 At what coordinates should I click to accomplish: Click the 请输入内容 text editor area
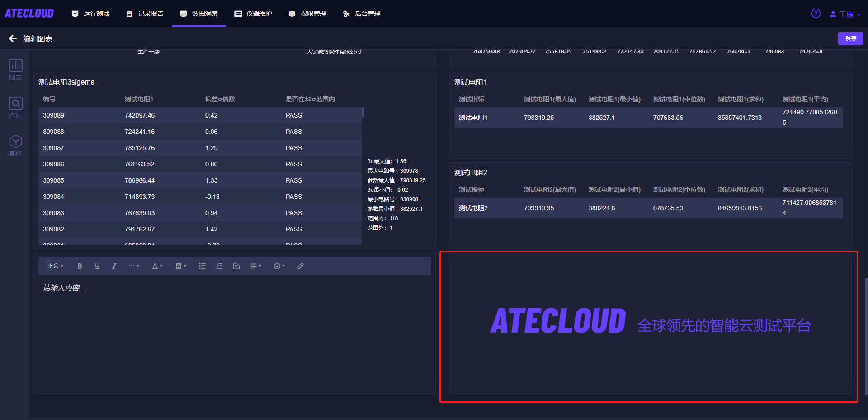click(x=234, y=332)
